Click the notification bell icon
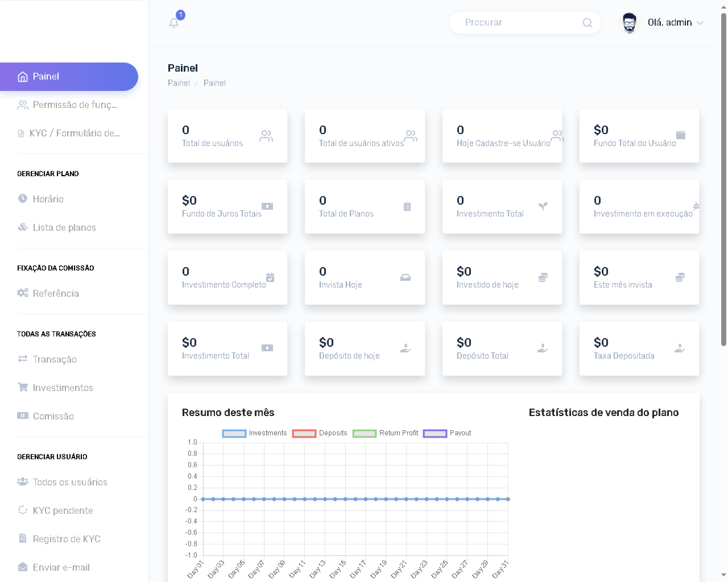This screenshot has height=582, width=728. pyautogui.click(x=174, y=23)
